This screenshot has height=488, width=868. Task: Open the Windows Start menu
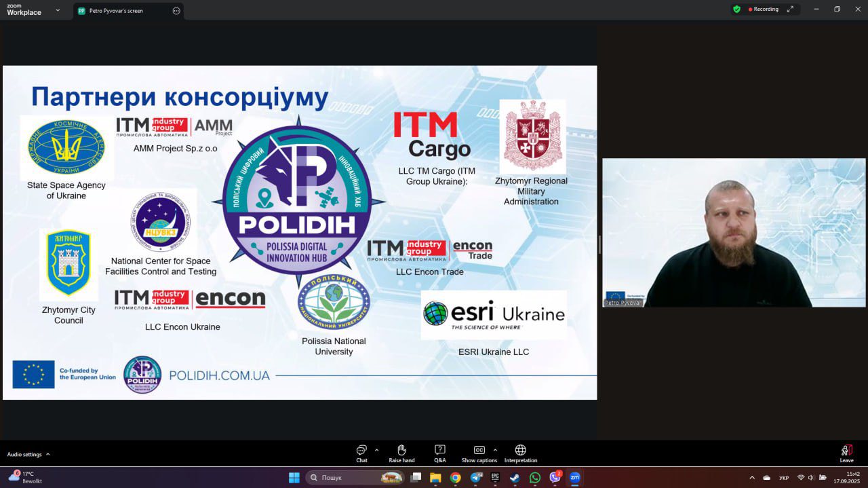click(x=294, y=478)
